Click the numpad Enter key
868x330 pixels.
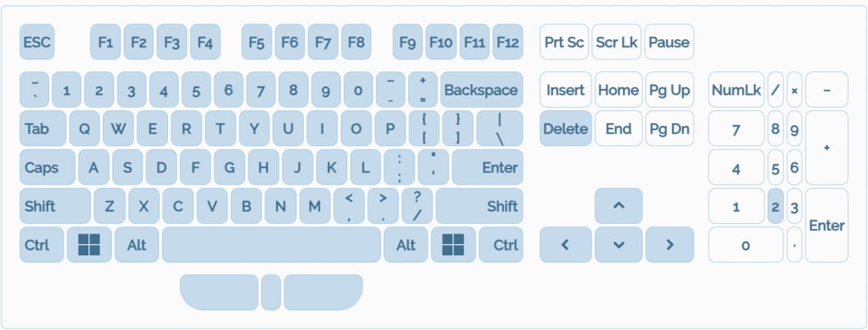(826, 226)
